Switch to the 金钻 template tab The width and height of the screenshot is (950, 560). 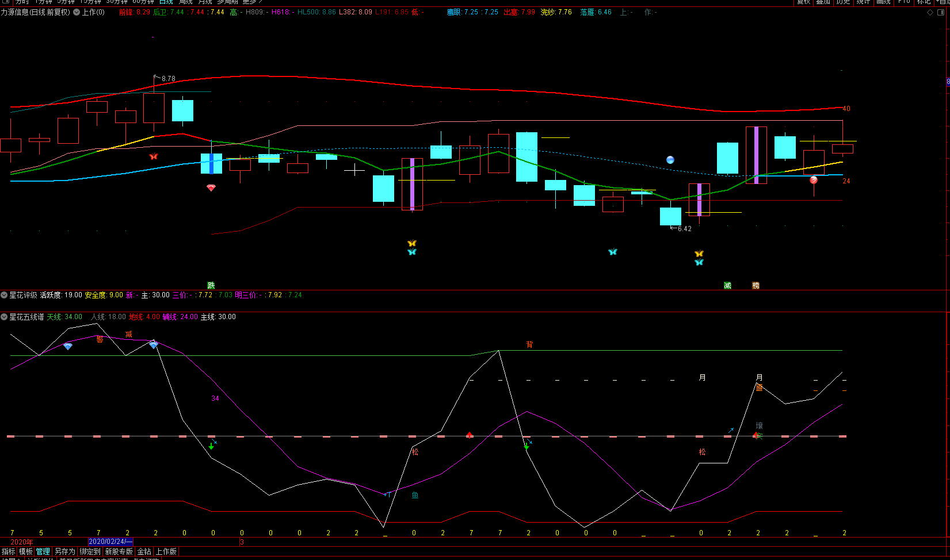(x=144, y=551)
